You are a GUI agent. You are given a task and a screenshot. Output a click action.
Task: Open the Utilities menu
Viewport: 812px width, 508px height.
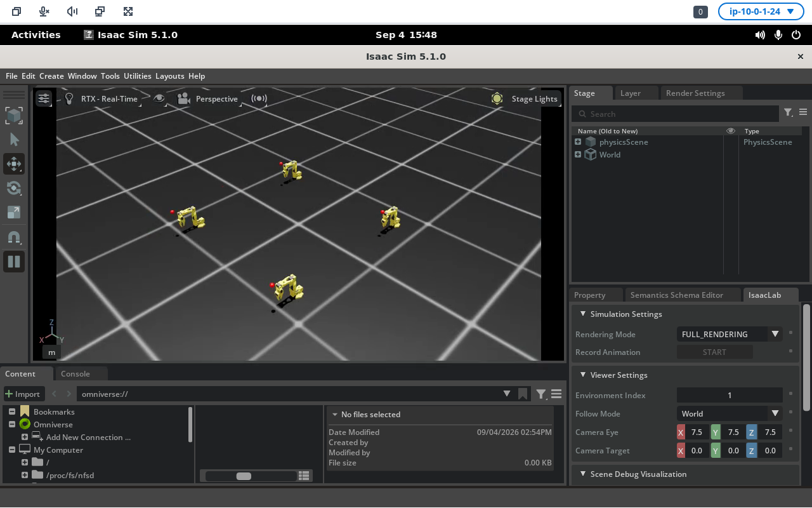coord(138,76)
